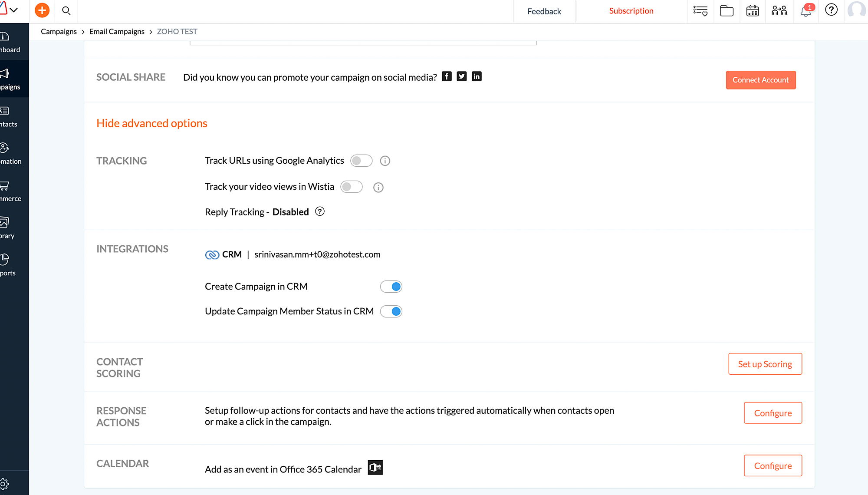Viewport: 868px width, 495px height.
Task: Expand the logo dropdown chevron
Action: tap(14, 10)
